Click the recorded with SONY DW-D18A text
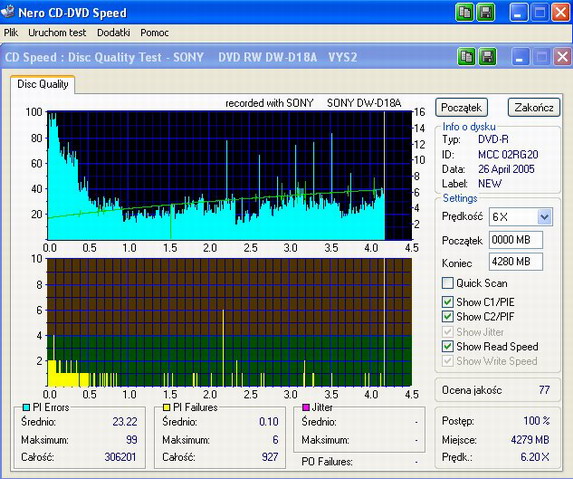This screenshot has height=479, width=573. (x=313, y=103)
